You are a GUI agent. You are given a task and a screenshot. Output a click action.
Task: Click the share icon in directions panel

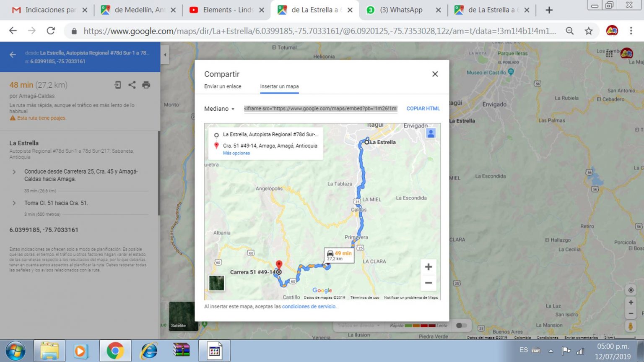[x=132, y=85]
